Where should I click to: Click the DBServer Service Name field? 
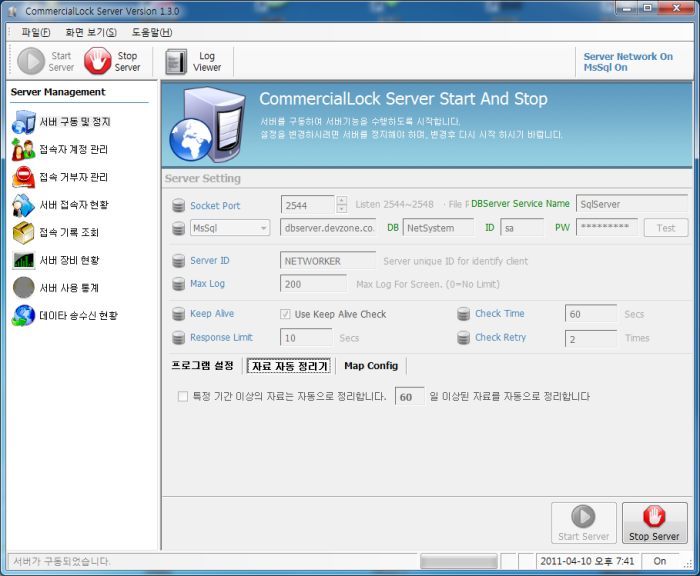click(x=632, y=204)
